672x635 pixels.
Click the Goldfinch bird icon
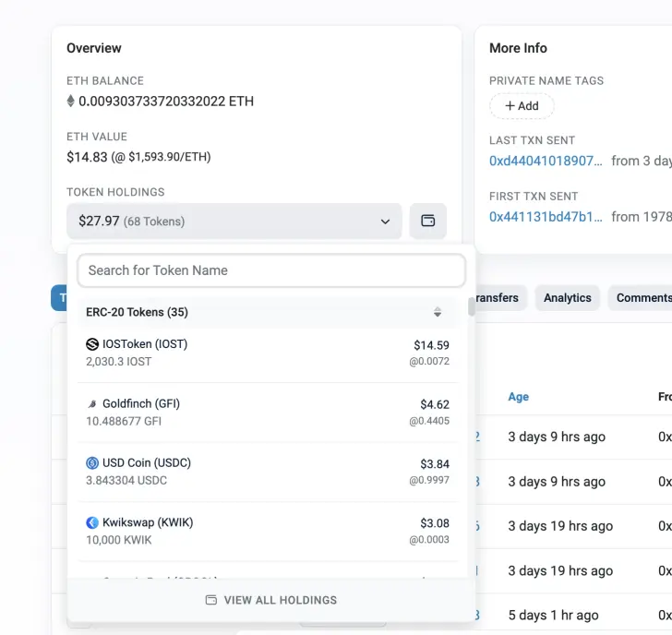92,403
